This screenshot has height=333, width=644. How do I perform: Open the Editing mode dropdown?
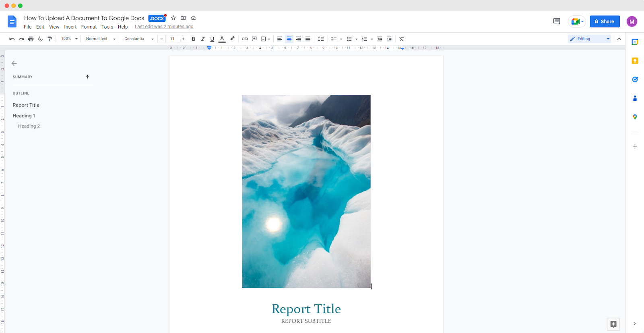(x=590, y=39)
